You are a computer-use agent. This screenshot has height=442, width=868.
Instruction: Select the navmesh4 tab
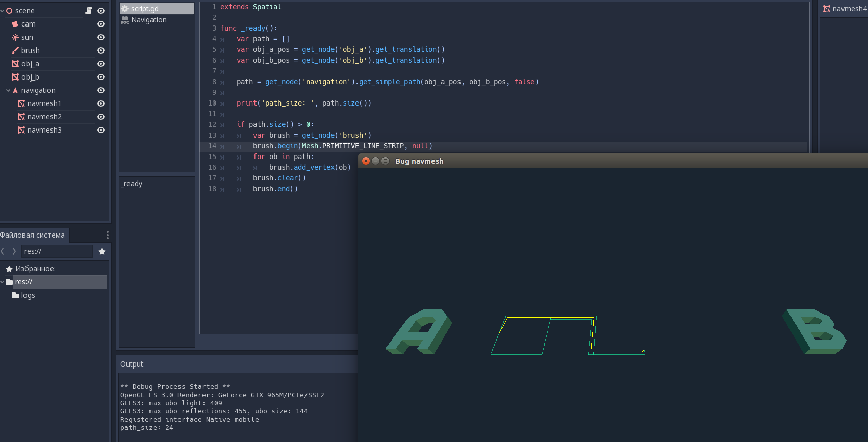[x=845, y=9]
